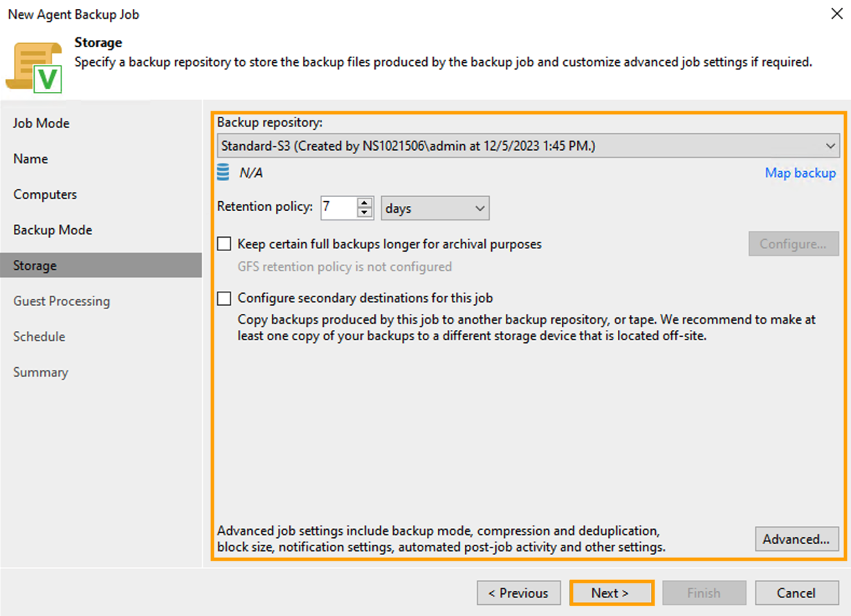Click the Backup repository dropdown arrow
The image size is (851, 616).
point(830,145)
